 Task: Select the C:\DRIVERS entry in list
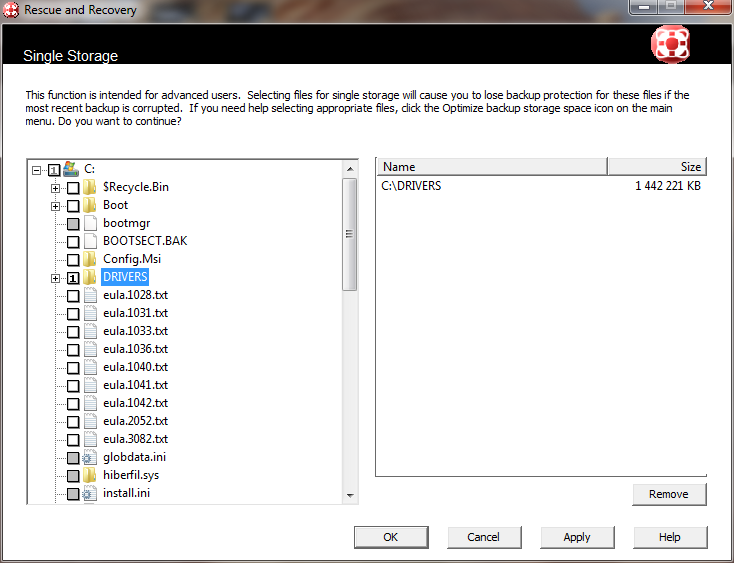[x=412, y=186]
